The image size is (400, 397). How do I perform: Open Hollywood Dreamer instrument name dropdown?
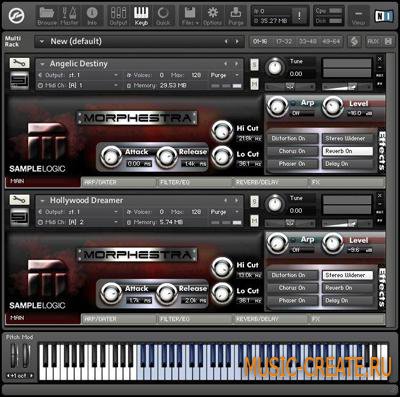point(42,201)
